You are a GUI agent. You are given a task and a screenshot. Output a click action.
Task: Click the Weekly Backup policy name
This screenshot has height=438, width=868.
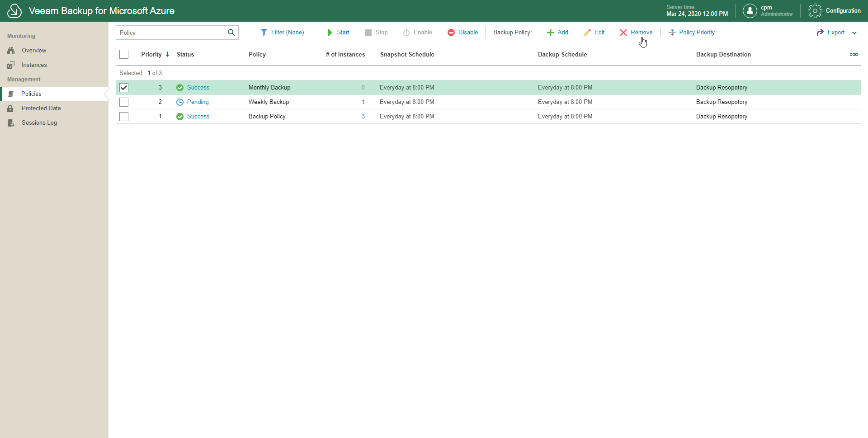coord(269,102)
